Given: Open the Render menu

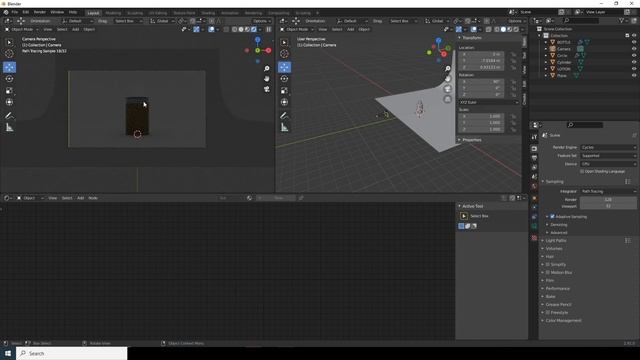Looking at the screenshot, I should pos(40,12).
